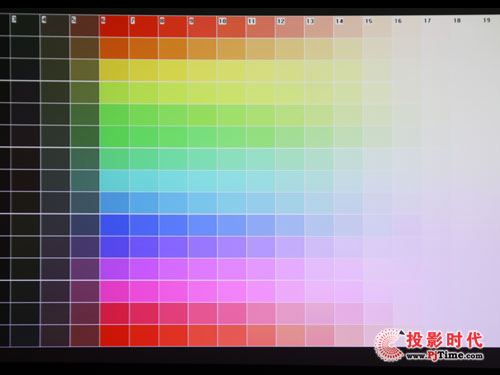
Task: Choose the cyan swatch in column 6
Action: click(x=114, y=181)
